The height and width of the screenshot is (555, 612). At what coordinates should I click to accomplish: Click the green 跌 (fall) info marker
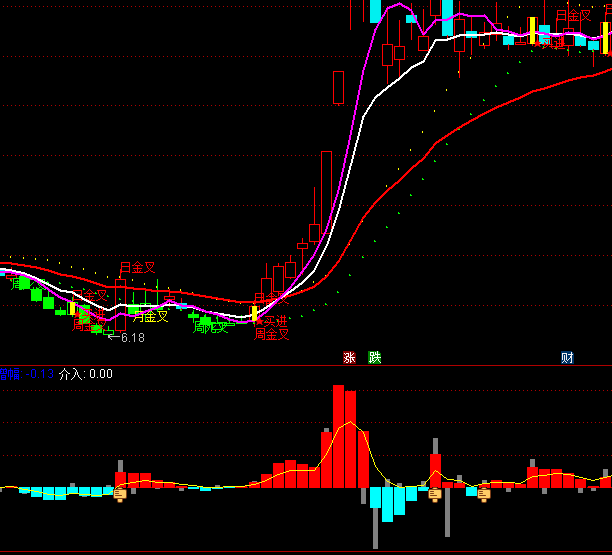374,357
